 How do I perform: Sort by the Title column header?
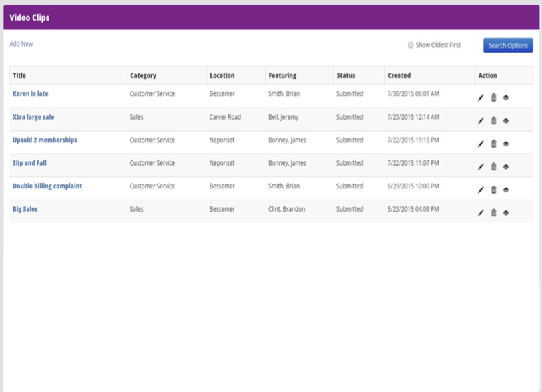click(19, 75)
